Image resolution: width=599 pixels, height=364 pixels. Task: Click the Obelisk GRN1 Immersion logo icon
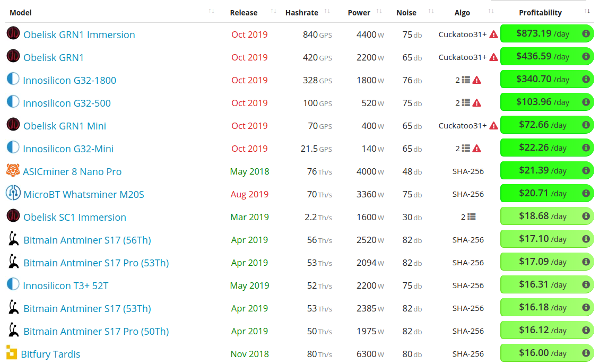[13, 34]
